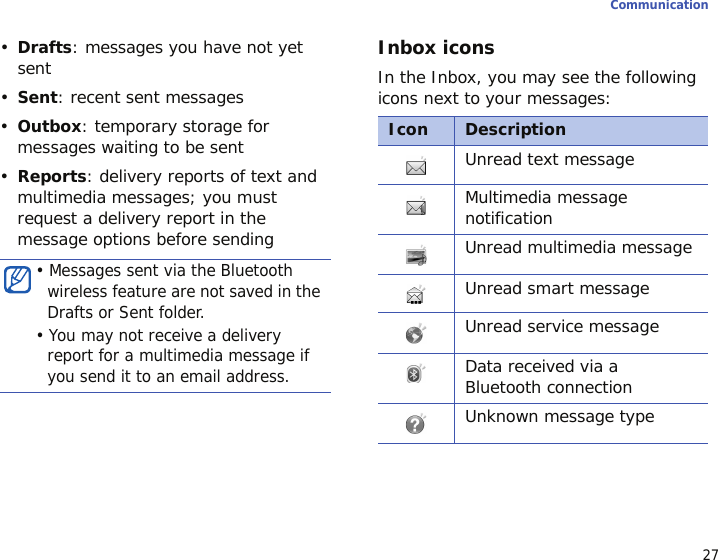Click the unread text message envelope icon
This screenshot has height=560, width=718.
(416, 167)
